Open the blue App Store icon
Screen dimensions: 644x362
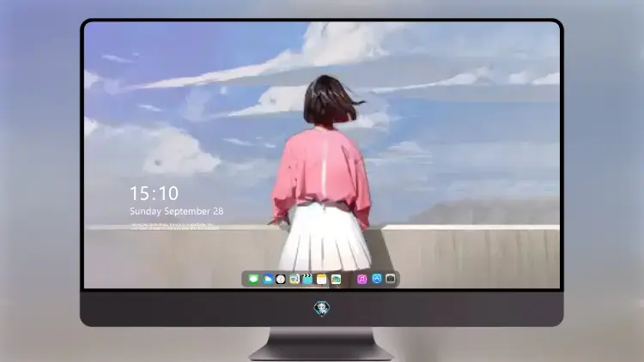point(377,279)
